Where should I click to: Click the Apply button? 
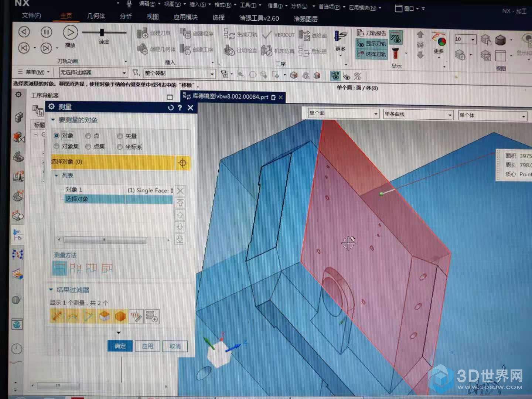tap(147, 346)
